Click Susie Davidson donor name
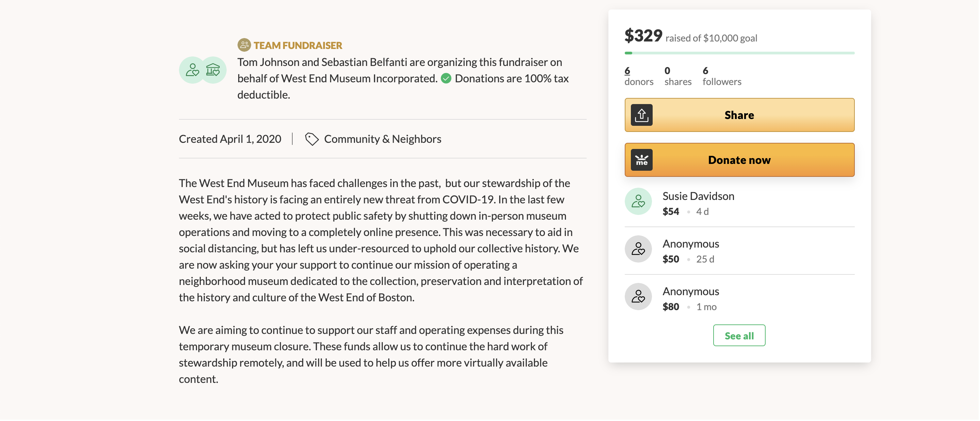 (x=698, y=196)
